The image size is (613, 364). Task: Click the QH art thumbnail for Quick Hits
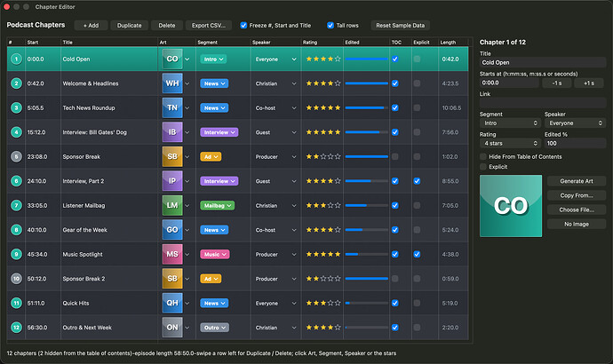click(172, 303)
